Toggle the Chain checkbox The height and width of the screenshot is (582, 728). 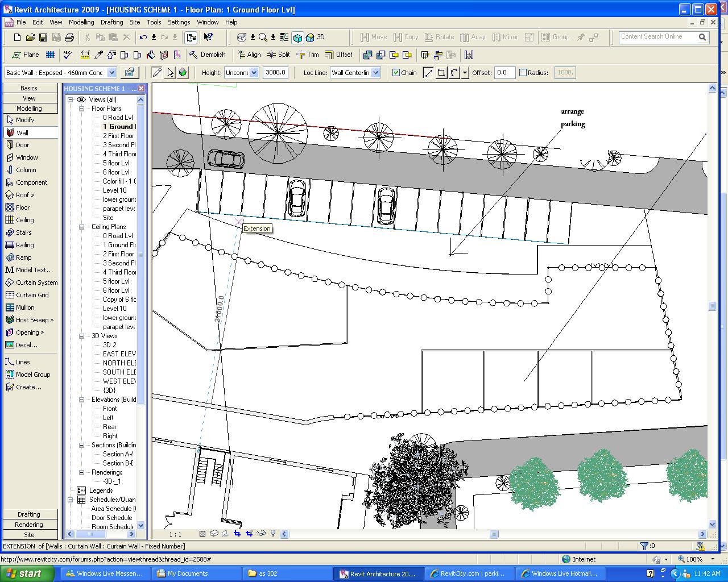[396, 73]
